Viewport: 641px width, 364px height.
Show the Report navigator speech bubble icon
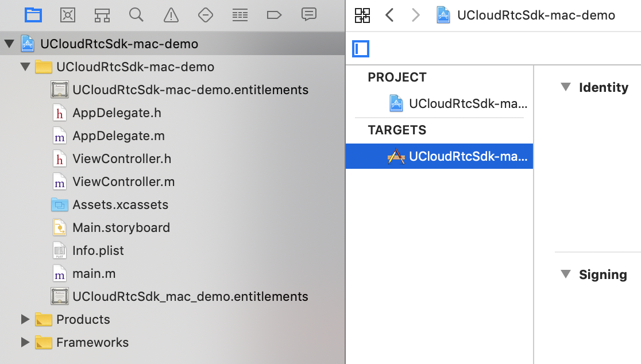click(309, 15)
